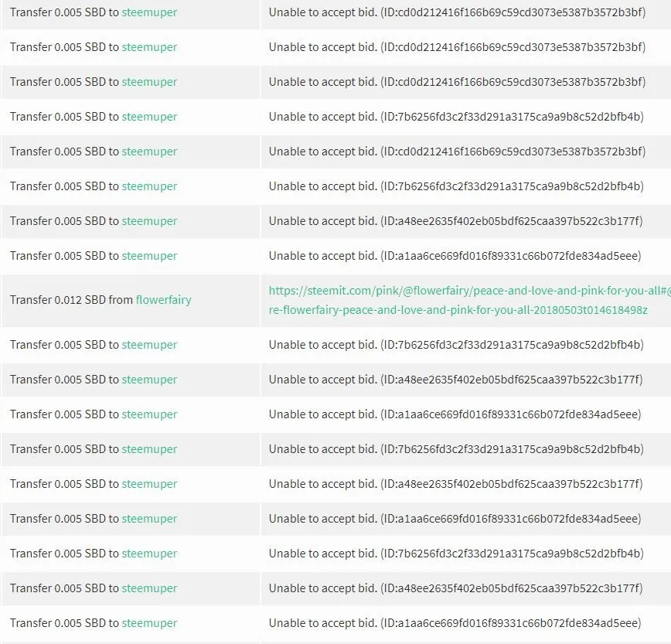Select the "Transfer 0.012 SBD from" text
Image resolution: width=671 pixels, height=644 pixels.
click(x=71, y=300)
